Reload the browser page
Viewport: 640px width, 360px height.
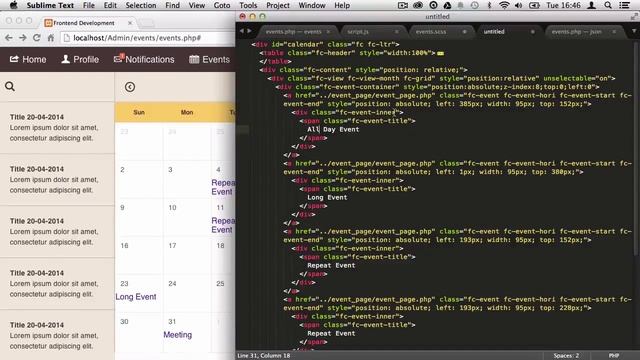pos(37,38)
